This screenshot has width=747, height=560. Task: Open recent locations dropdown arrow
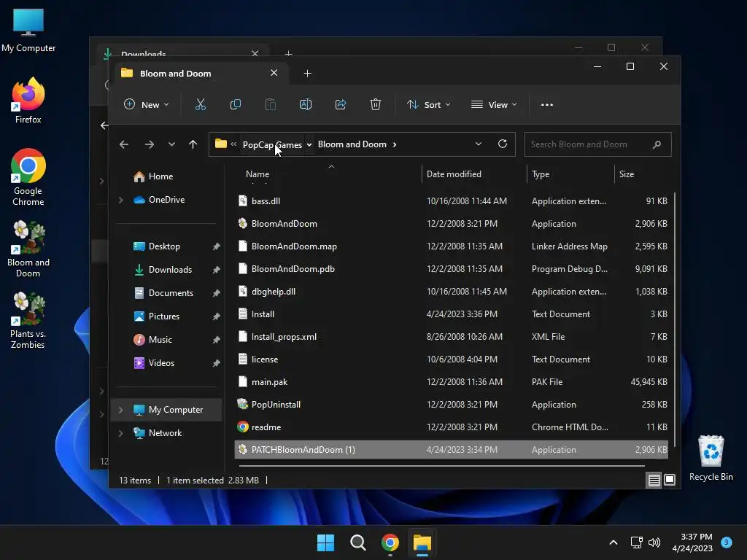171,144
